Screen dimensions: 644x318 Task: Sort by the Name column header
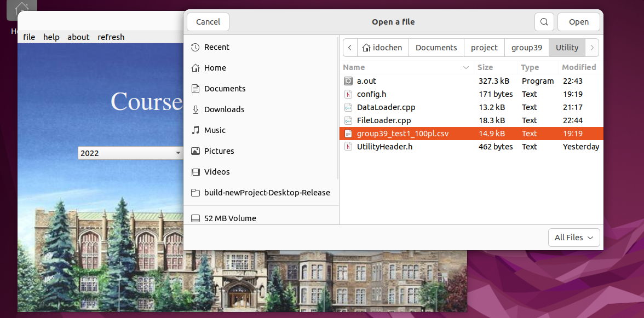click(x=406, y=67)
